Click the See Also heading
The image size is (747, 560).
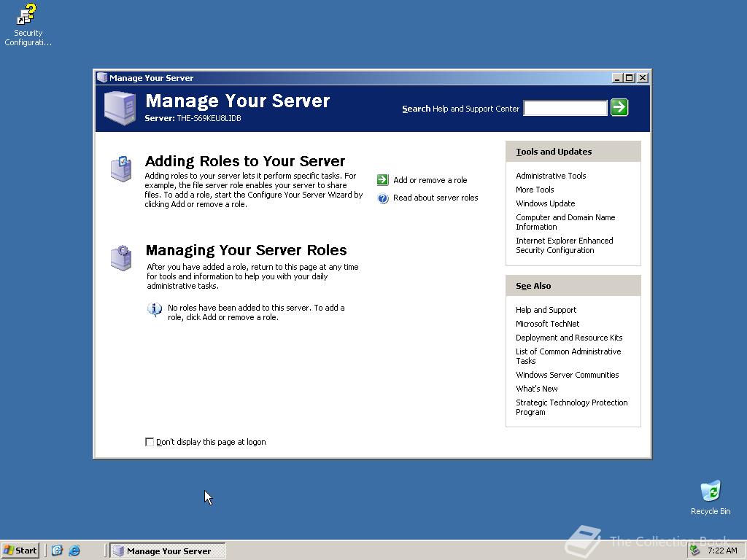pos(533,286)
